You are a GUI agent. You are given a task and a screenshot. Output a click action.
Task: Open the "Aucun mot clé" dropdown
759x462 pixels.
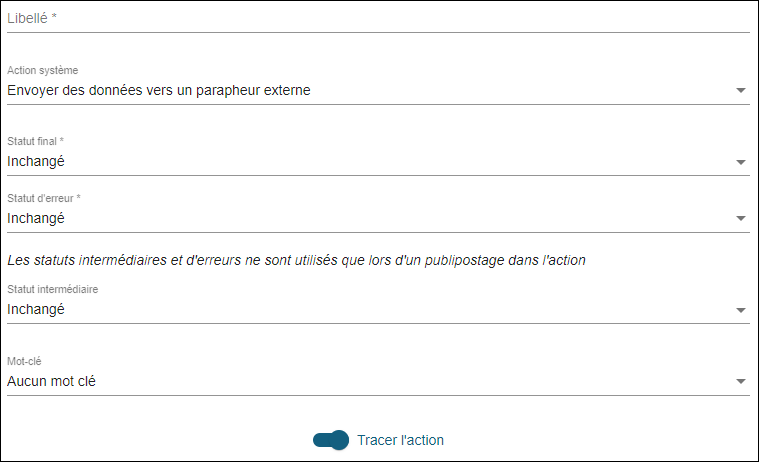tap(51, 380)
